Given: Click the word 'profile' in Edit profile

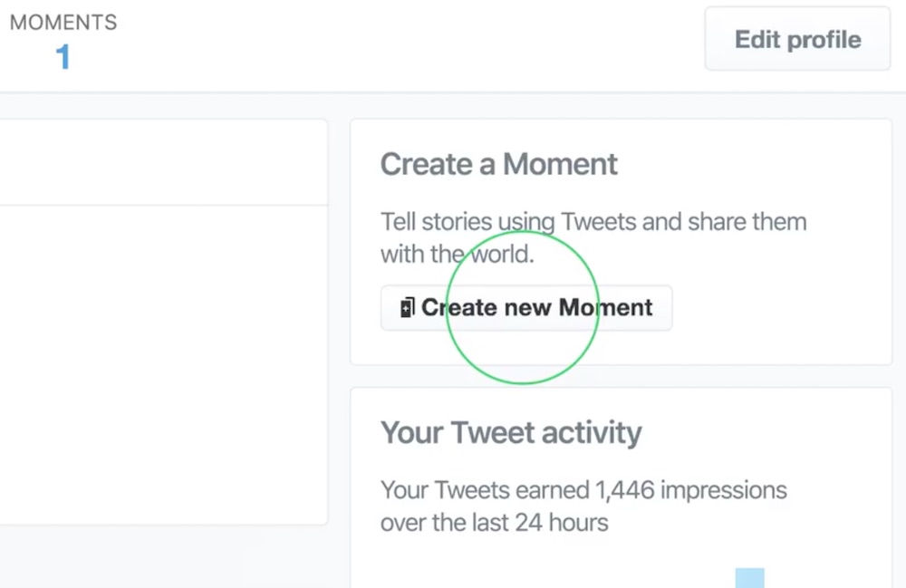Looking at the screenshot, I should point(824,41).
